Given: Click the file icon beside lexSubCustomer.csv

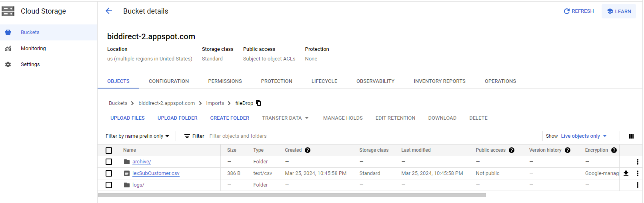Looking at the screenshot, I should point(127,173).
